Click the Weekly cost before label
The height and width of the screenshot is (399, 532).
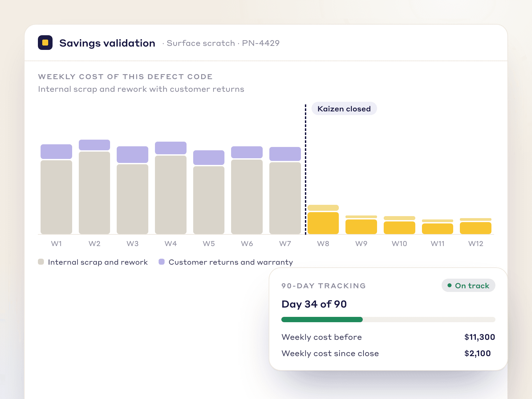[322, 337]
